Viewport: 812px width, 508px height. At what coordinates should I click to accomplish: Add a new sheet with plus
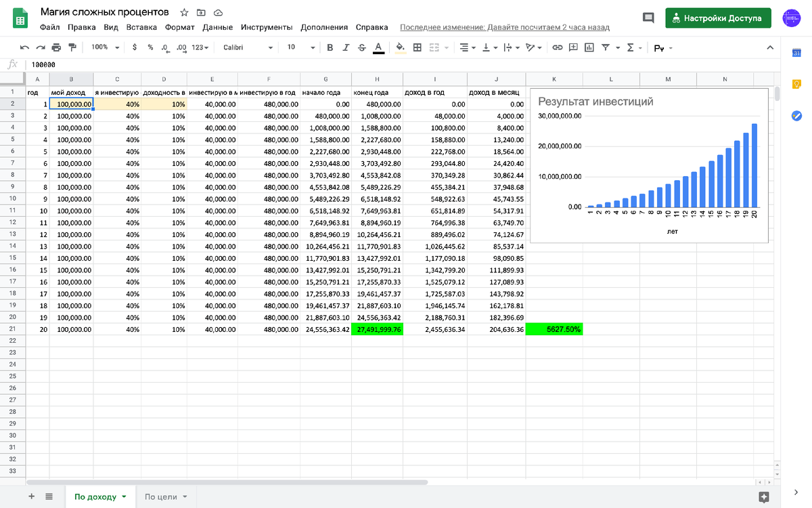pyautogui.click(x=32, y=496)
